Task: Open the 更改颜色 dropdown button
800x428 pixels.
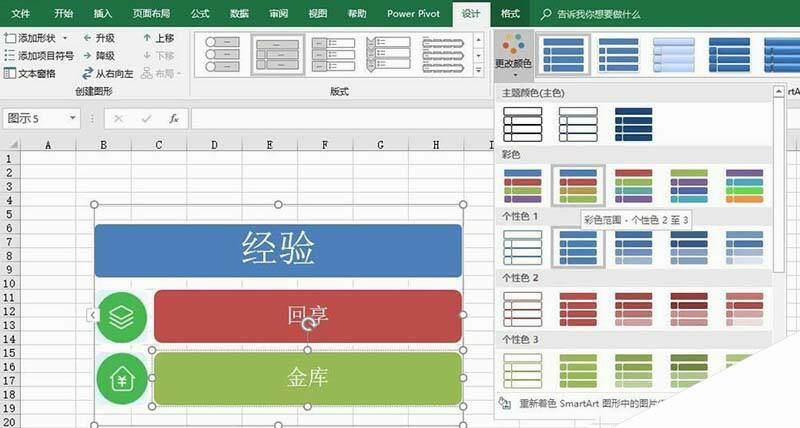Action: coord(514,56)
